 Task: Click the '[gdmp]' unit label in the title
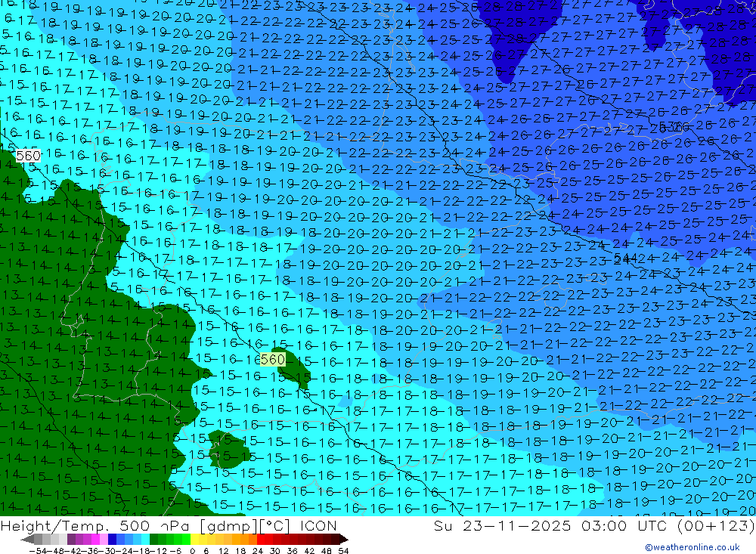tap(228, 525)
